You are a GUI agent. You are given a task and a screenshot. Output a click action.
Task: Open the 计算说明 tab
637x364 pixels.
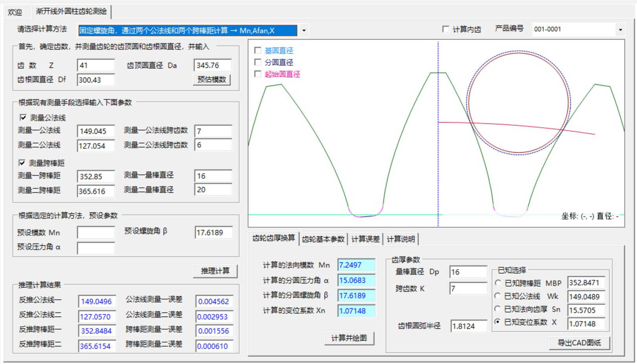click(x=401, y=239)
